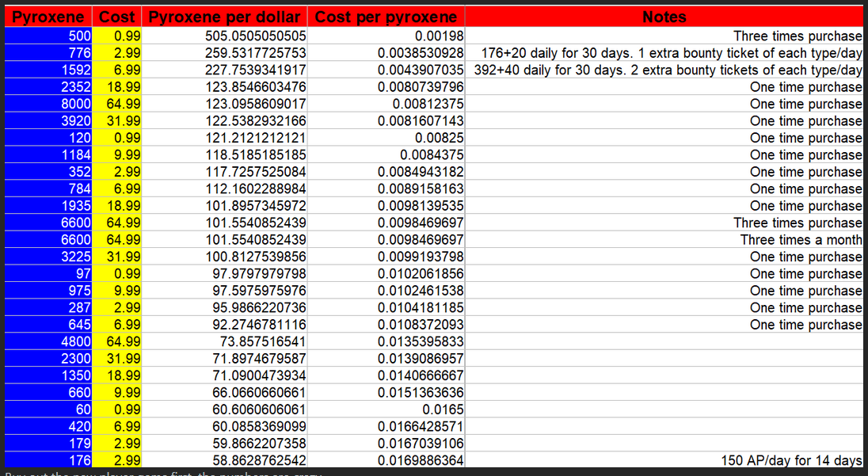Screen dimensions: 868x476
Task: Click the '392+40 daily for 30 days' note
Action: point(664,70)
